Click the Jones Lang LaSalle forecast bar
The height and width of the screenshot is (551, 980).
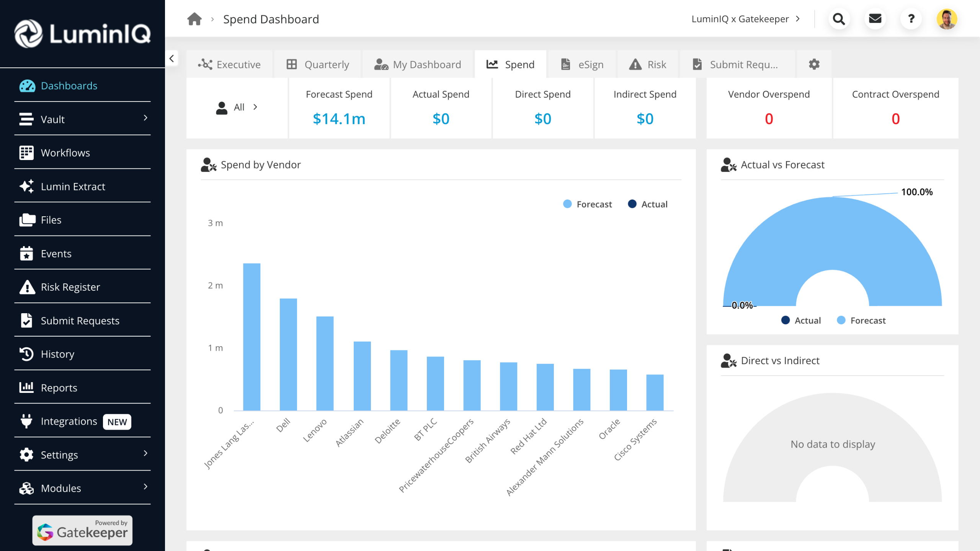click(x=252, y=337)
